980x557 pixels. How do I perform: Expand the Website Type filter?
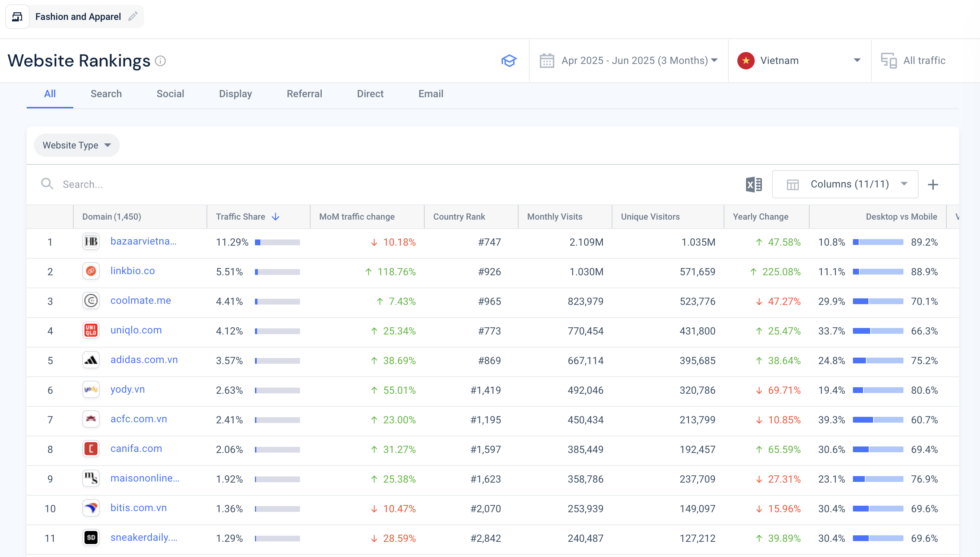click(77, 145)
